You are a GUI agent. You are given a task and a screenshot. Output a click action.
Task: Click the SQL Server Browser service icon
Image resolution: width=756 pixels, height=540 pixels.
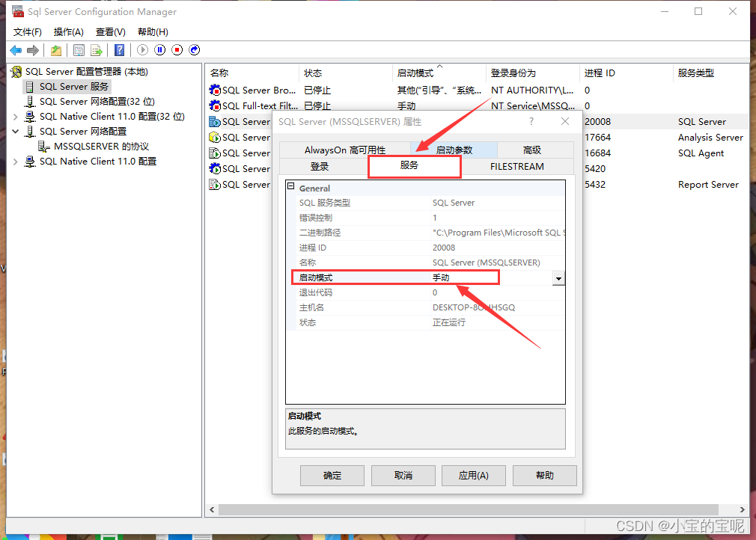pyautogui.click(x=215, y=90)
